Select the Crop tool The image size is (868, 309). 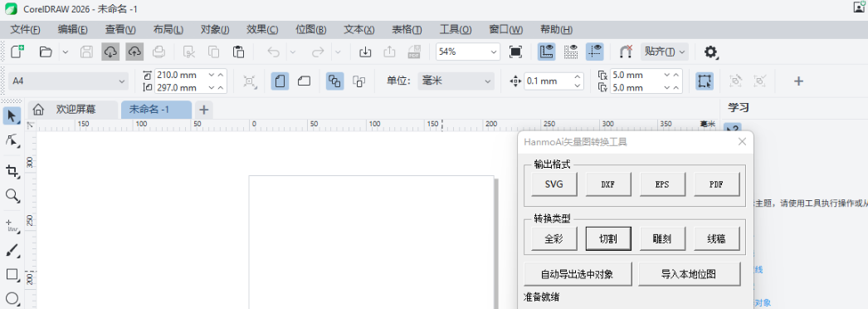pyautogui.click(x=12, y=171)
